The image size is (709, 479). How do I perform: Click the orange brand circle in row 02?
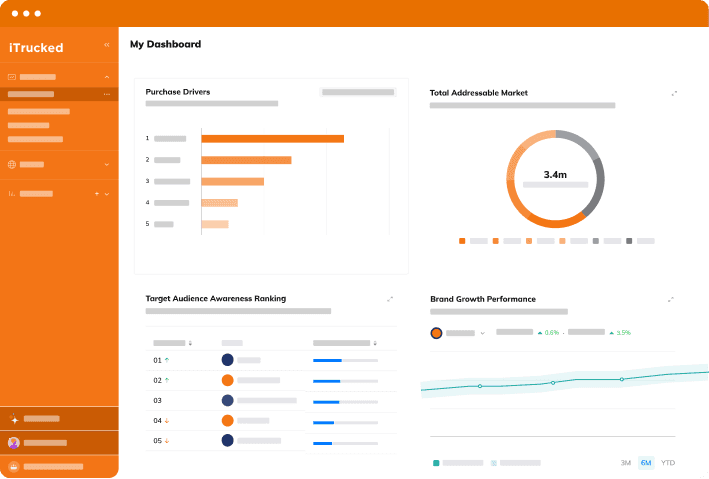coord(227,380)
